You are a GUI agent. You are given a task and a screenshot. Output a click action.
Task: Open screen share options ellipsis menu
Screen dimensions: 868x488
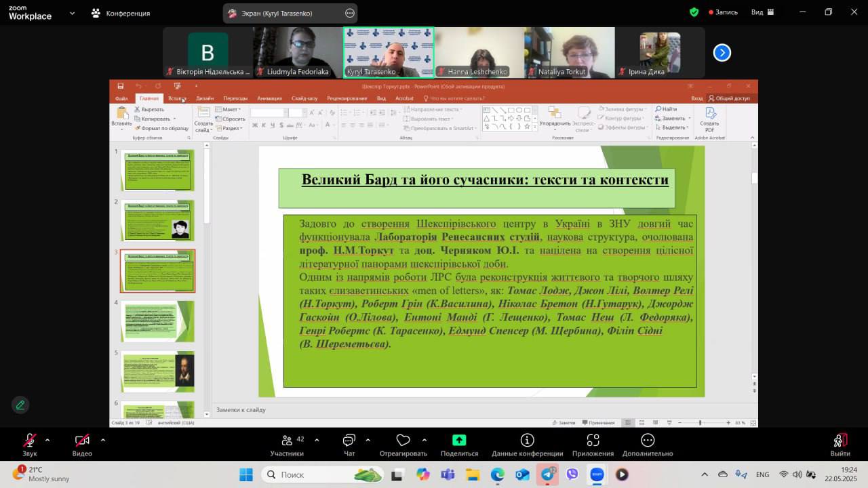pyautogui.click(x=350, y=13)
